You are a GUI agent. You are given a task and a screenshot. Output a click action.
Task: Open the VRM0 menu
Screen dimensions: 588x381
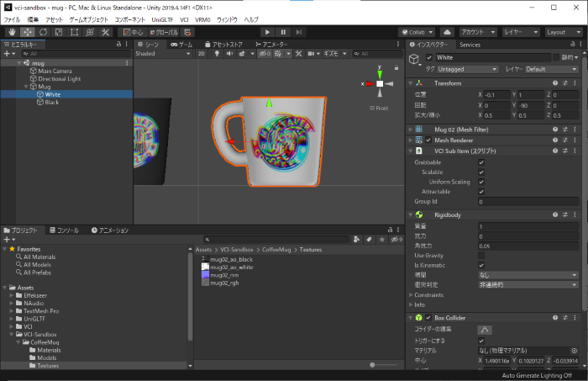(x=203, y=19)
